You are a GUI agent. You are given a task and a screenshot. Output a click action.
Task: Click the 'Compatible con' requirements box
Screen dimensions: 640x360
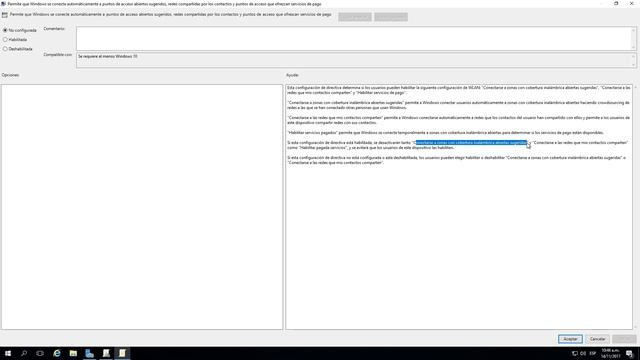click(x=353, y=60)
